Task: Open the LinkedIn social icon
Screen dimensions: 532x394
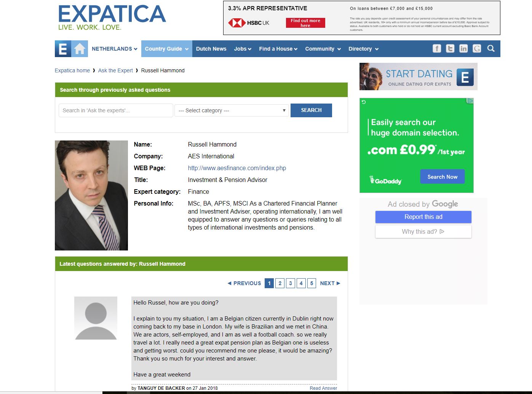Action: pyautogui.click(x=463, y=48)
